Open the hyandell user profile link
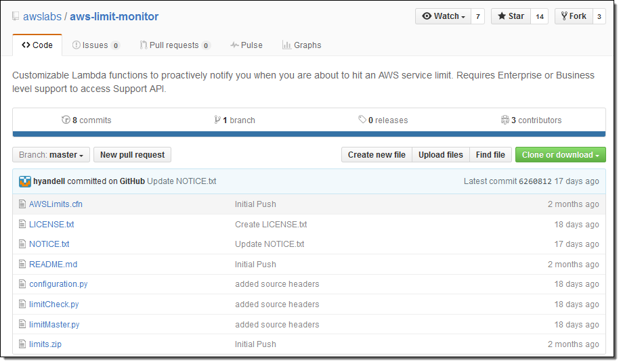Screen dimensions: 621x364 49,181
